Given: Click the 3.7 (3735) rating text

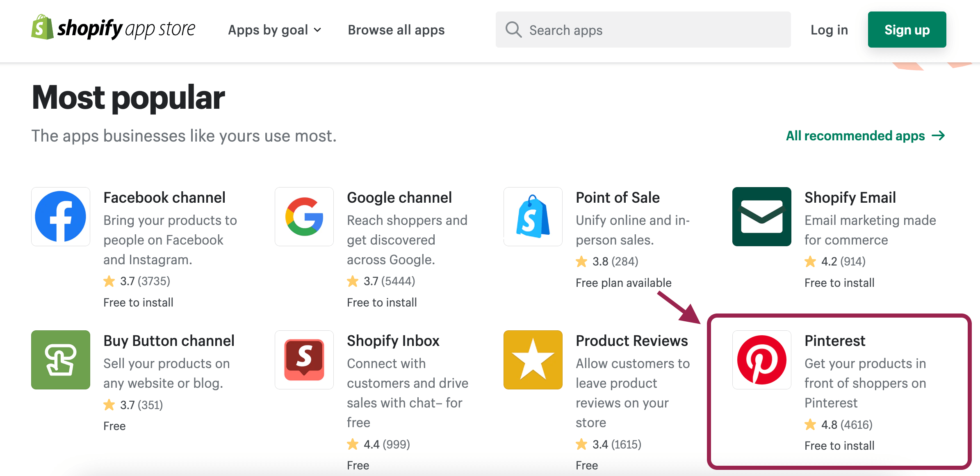Looking at the screenshot, I should (145, 281).
